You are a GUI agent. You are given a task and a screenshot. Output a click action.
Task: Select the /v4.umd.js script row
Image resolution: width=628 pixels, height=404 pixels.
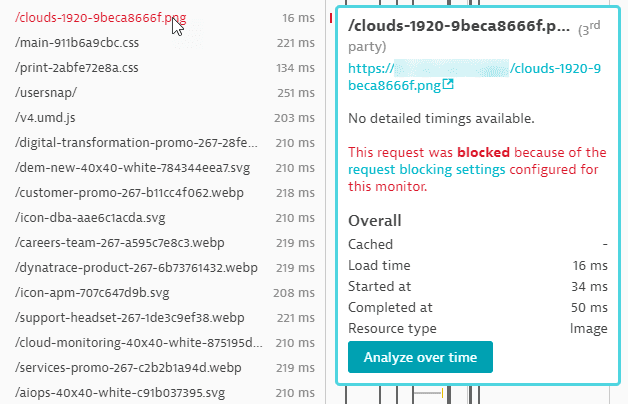165,118
